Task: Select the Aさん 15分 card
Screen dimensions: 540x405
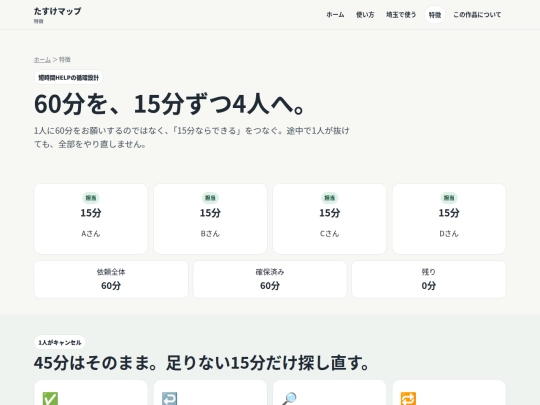Action: click(x=91, y=219)
